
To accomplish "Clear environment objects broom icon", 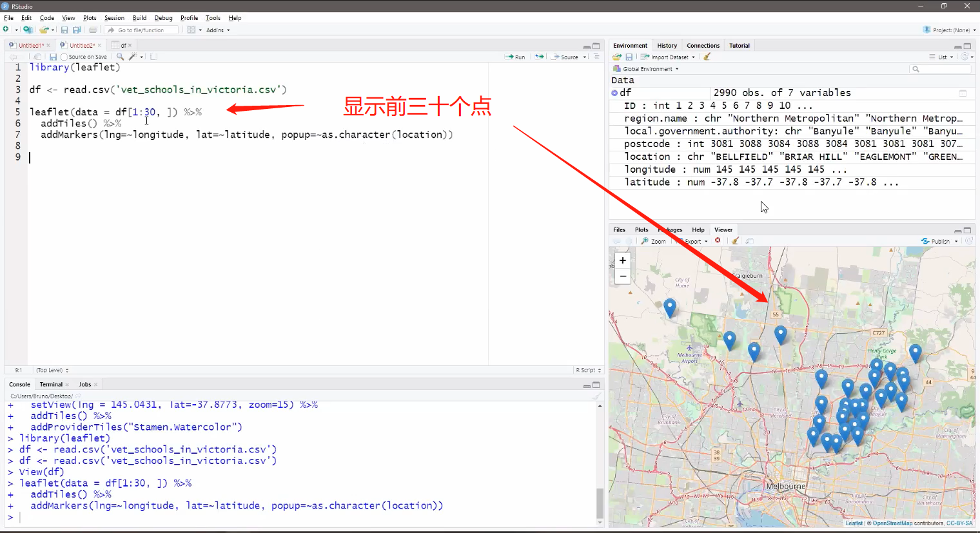I will coord(707,57).
